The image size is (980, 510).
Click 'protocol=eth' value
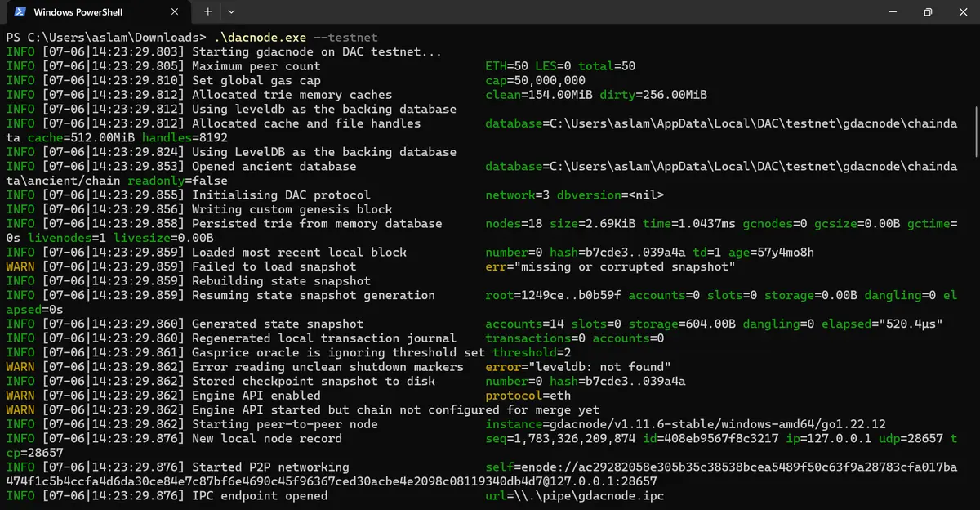coord(528,395)
